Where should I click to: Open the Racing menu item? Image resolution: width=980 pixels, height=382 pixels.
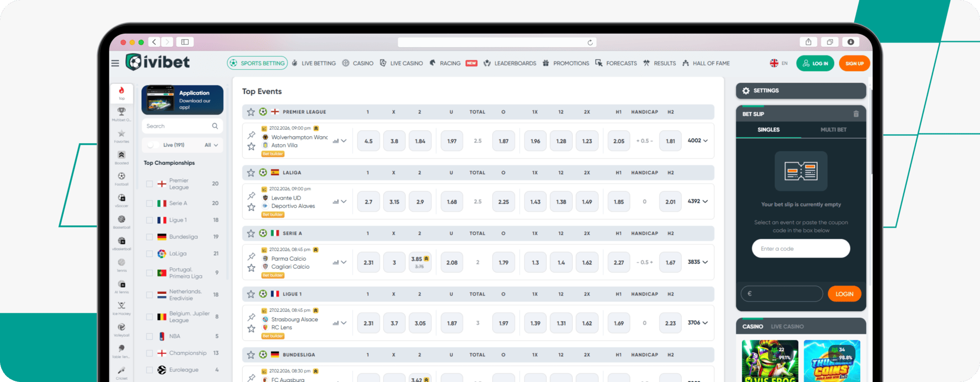click(445, 63)
